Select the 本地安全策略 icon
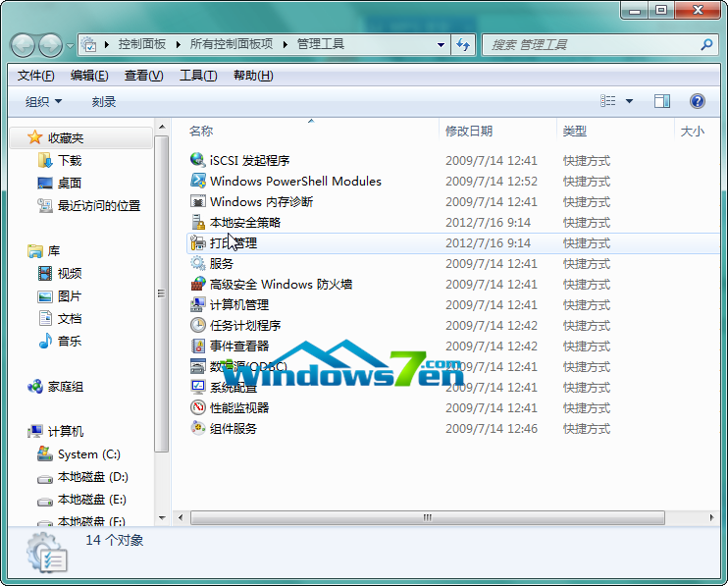The width and height of the screenshot is (728, 586). (197, 222)
